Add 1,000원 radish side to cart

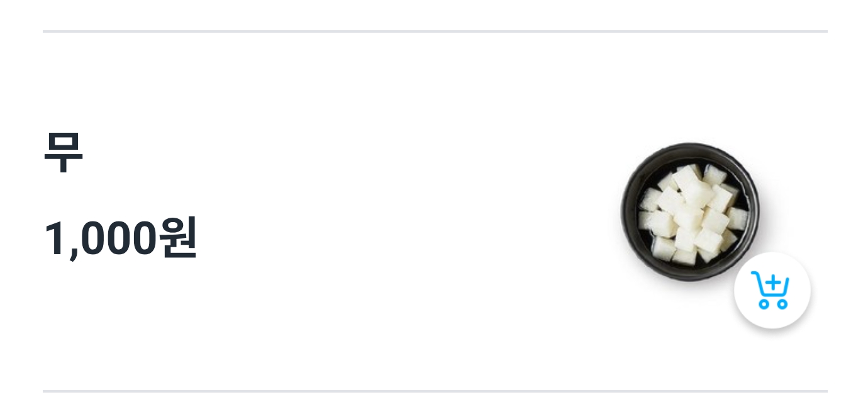(x=772, y=290)
